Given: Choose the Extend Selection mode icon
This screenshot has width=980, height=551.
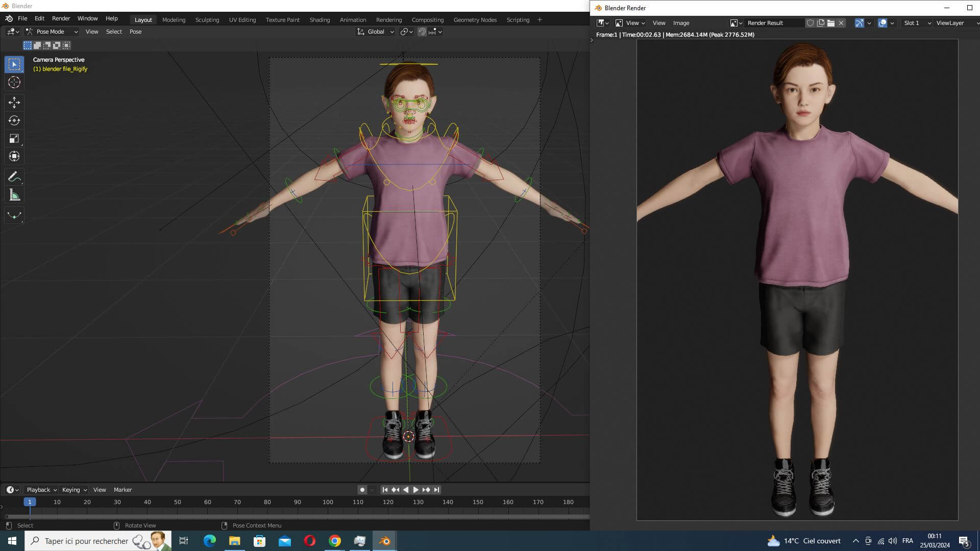Looking at the screenshot, I should point(37,45).
